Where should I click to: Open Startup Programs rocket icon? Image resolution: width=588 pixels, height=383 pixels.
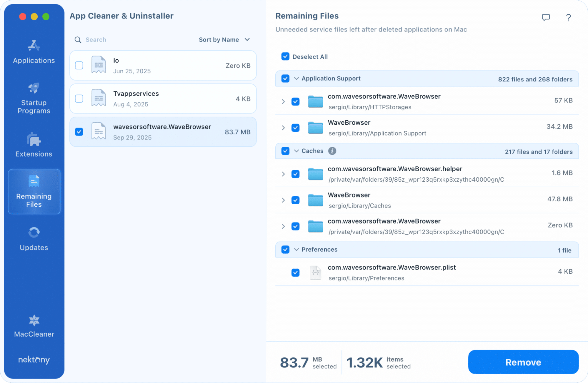point(34,88)
